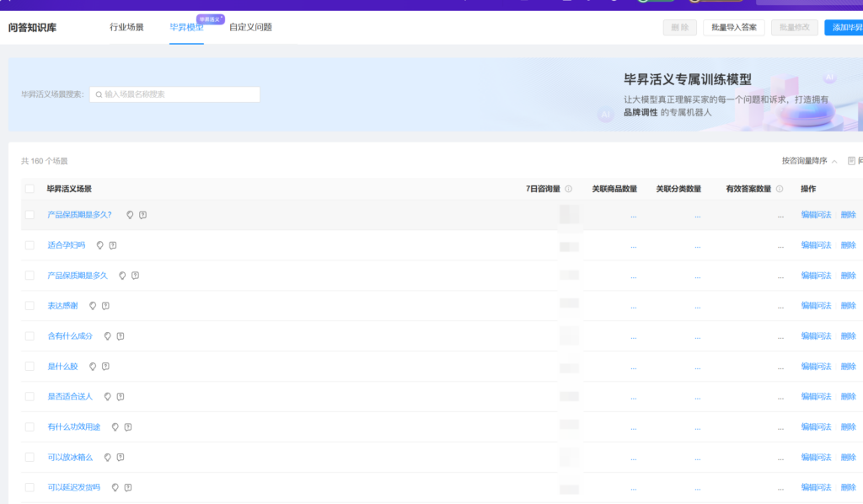Toggle the select-all checkbox in table header
The height and width of the screenshot is (504, 863).
29,189
